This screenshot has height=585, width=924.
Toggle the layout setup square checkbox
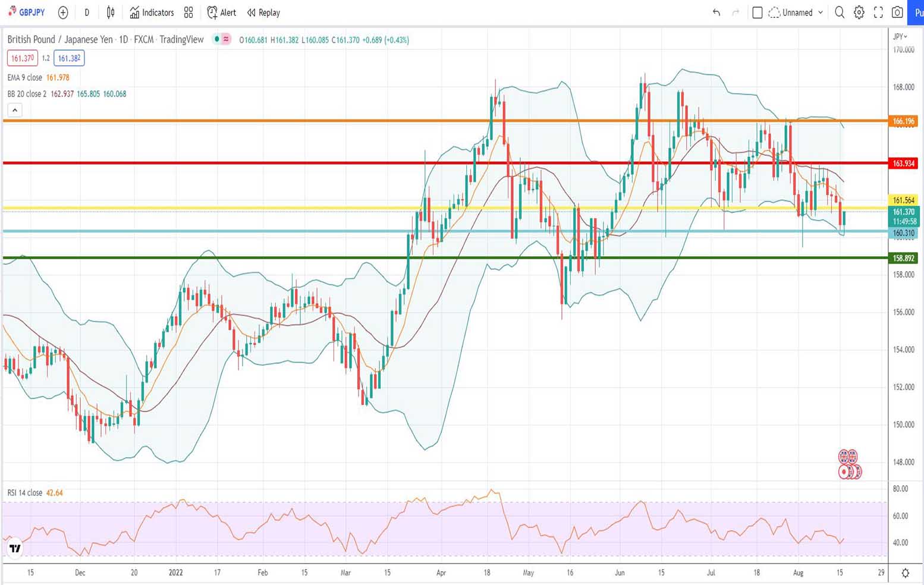coord(757,12)
